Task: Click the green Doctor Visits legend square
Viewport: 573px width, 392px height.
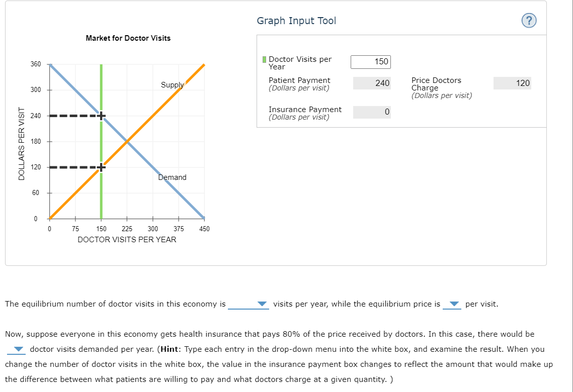Action: coord(264,59)
